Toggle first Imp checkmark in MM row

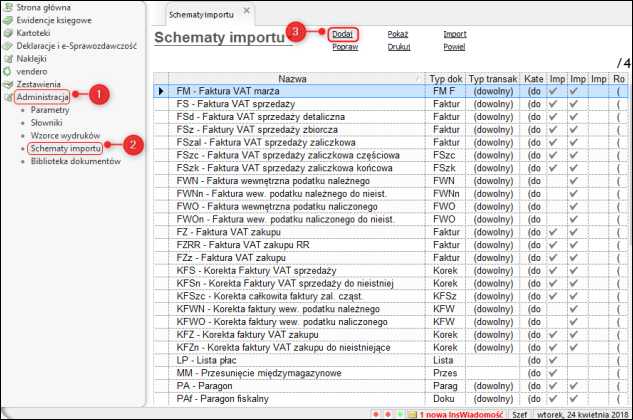click(553, 373)
